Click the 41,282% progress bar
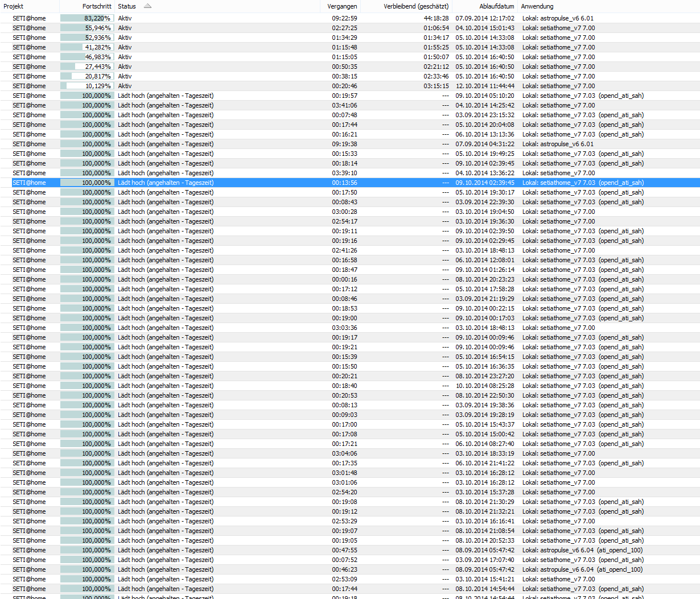The image size is (700, 599). [87, 47]
